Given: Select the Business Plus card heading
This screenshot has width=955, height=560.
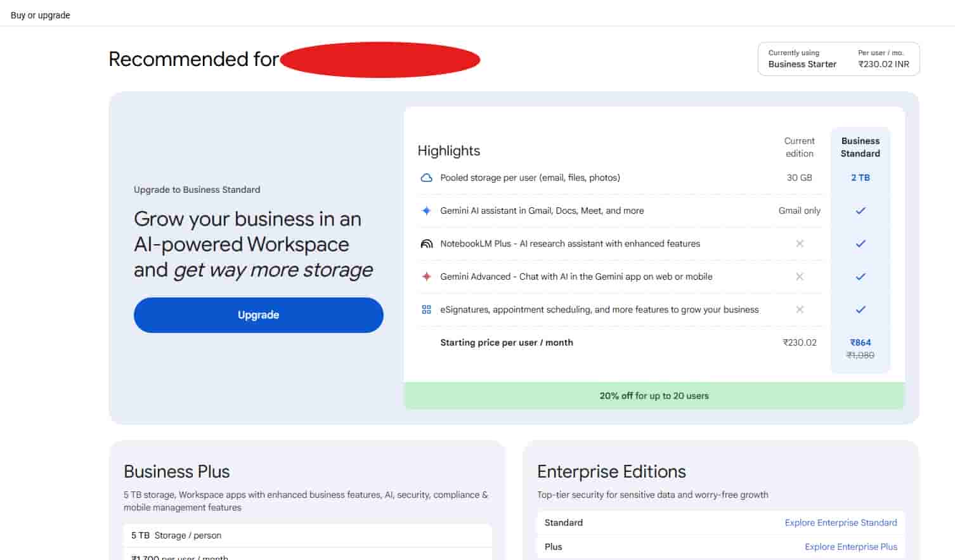Looking at the screenshot, I should pyautogui.click(x=176, y=472).
